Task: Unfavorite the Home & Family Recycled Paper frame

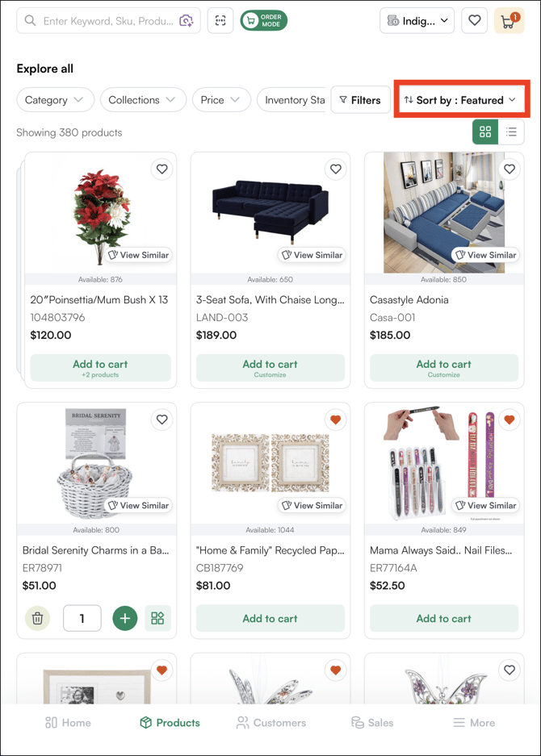Action: coord(335,420)
